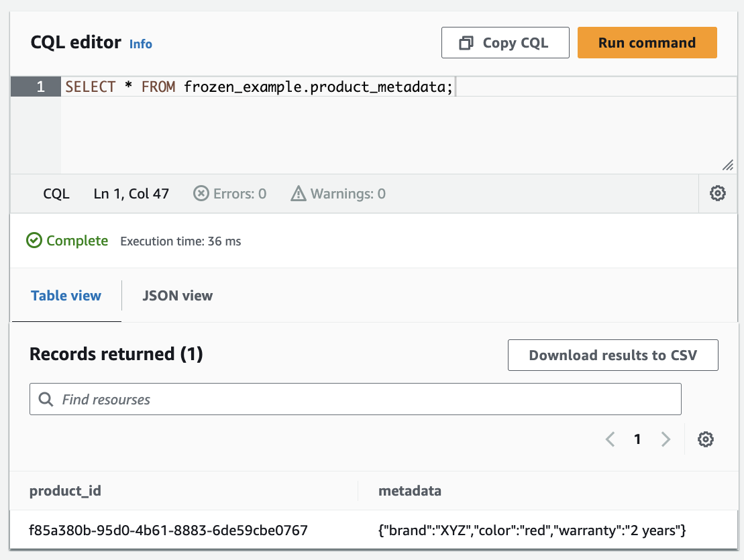
Task: Open the CQL editor settings gear
Action: click(717, 194)
